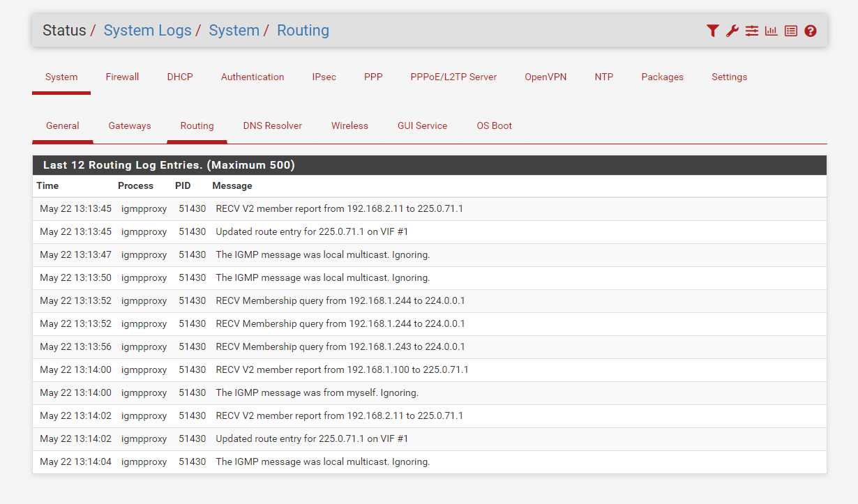Open the DHCP logs tab

(x=180, y=77)
